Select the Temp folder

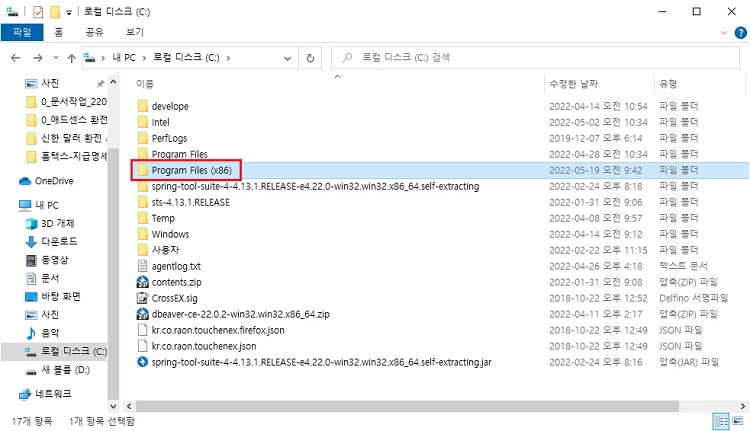point(163,218)
